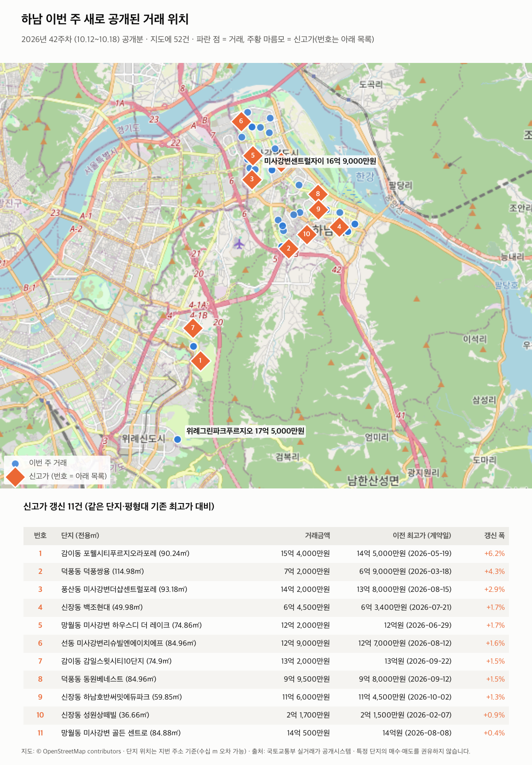This screenshot has width=532, height=765.
Task: Select orange diamond marker 4
Action: (339, 226)
